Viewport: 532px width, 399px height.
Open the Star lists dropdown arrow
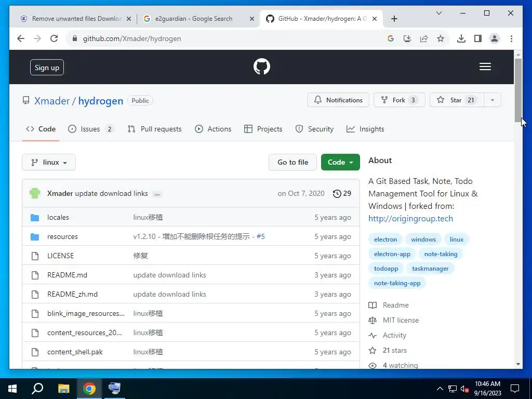(493, 100)
